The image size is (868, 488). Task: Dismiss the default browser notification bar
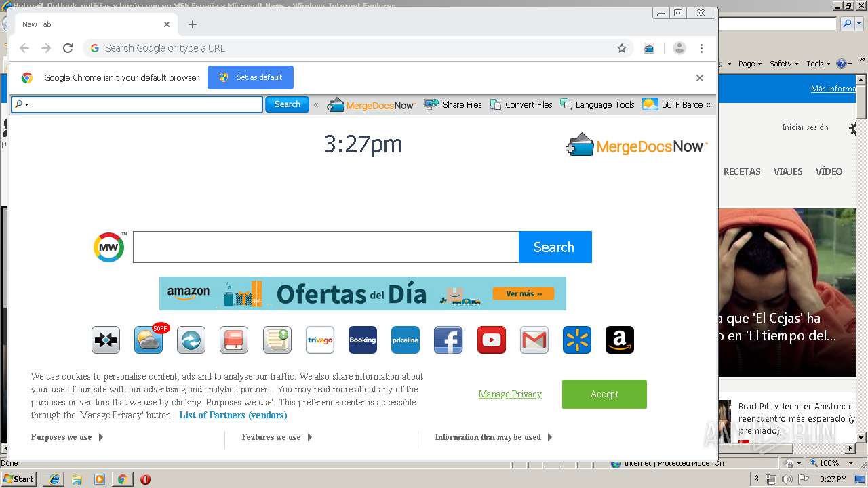(x=700, y=78)
